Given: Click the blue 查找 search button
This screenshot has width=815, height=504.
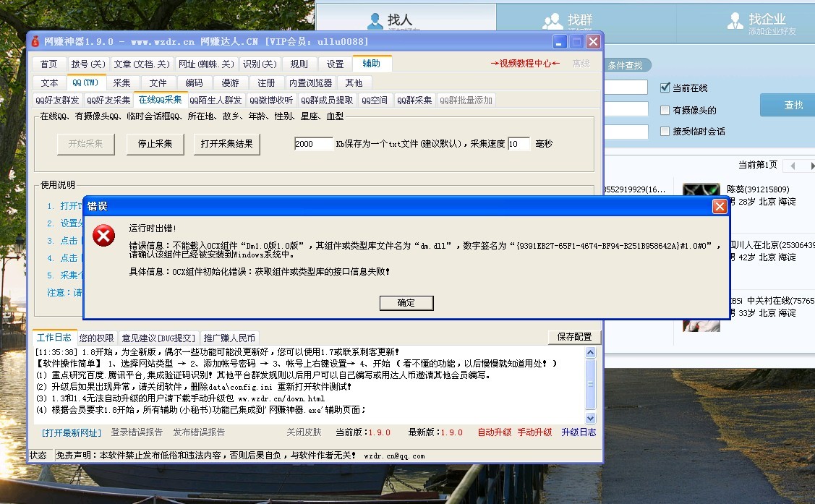Looking at the screenshot, I should pos(793,106).
